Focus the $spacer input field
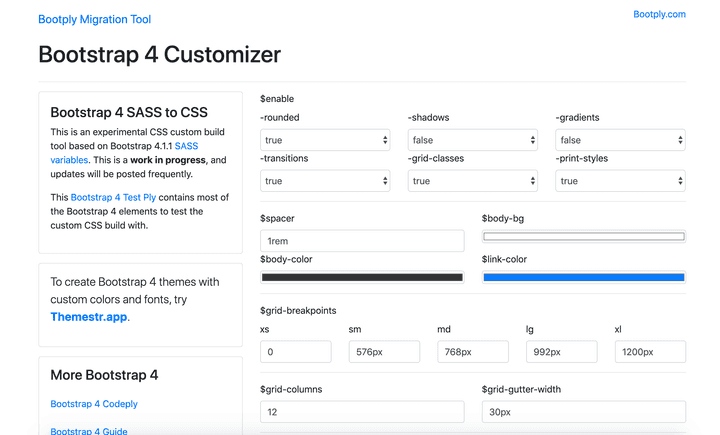This screenshot has width=720, height=435. pyautogui.click(x=362, y=241)
